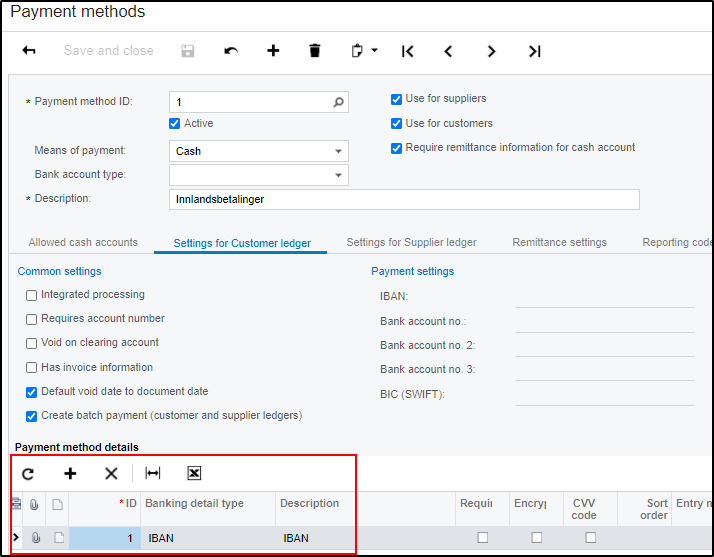The image size is (714, 557).
Task: Export details grid to Excel
Action: (194, 473)
